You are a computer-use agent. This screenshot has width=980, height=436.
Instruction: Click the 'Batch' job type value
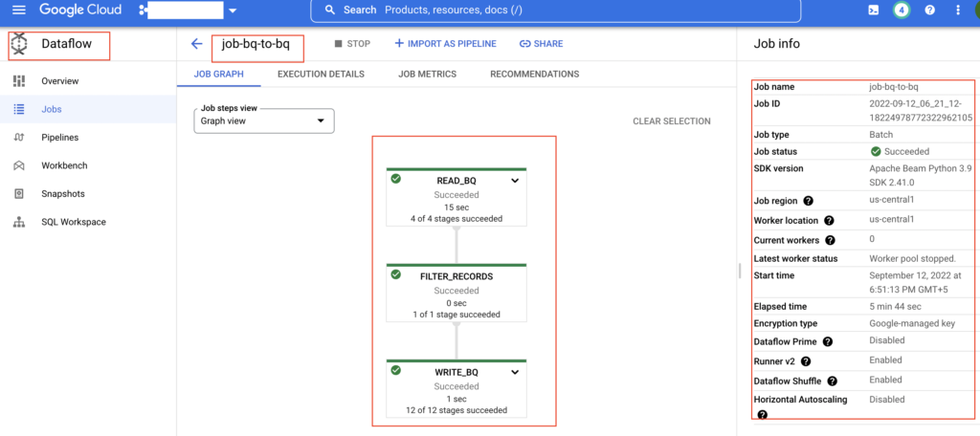[x=881, y=134]
